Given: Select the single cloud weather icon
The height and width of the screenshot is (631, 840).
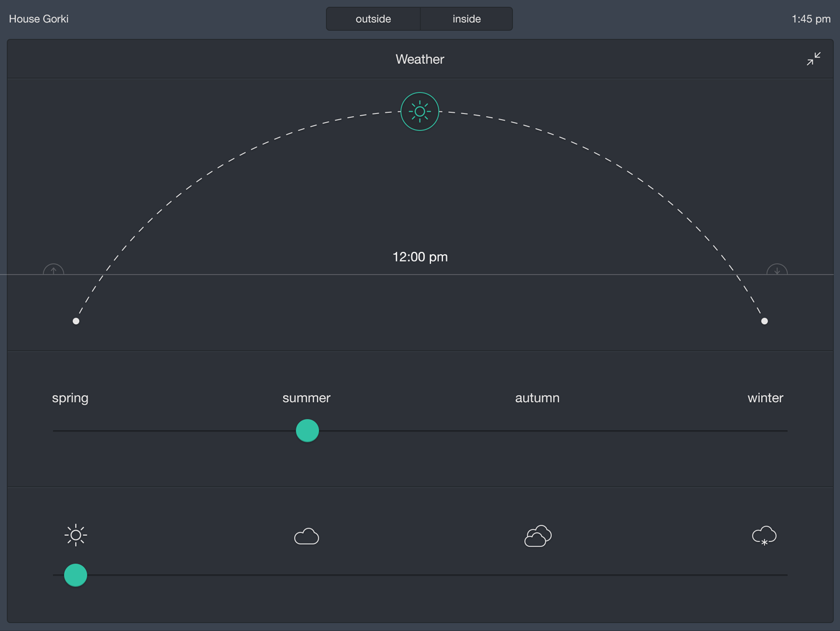Looking at the screenshot, I should (307, 537).
